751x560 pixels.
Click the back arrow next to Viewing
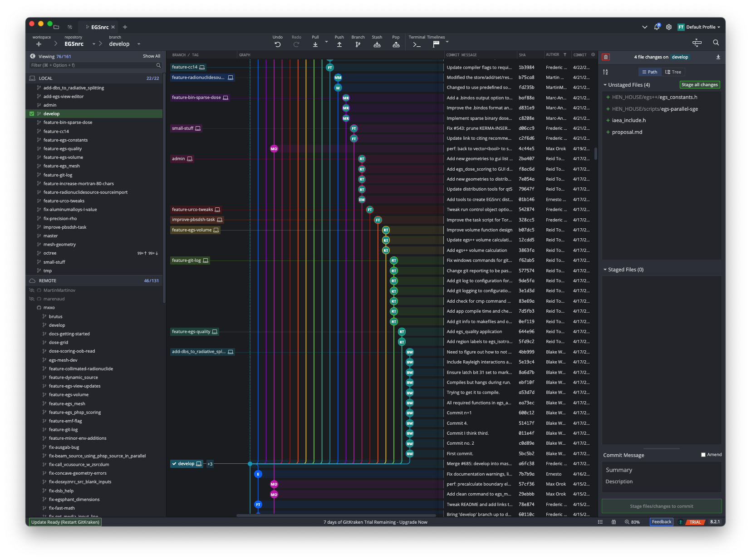[x=33, y=56]
